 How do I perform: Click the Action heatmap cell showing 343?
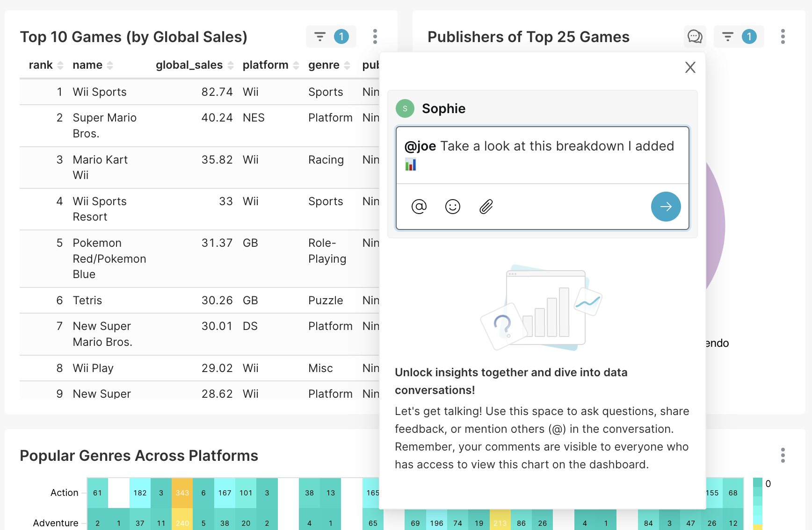click(182, 493)
